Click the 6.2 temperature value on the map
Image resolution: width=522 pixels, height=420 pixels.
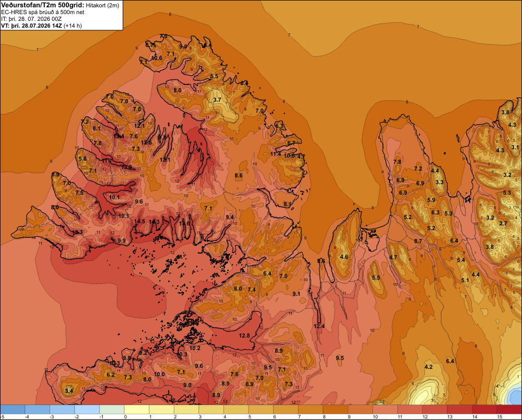pos(111,375)
